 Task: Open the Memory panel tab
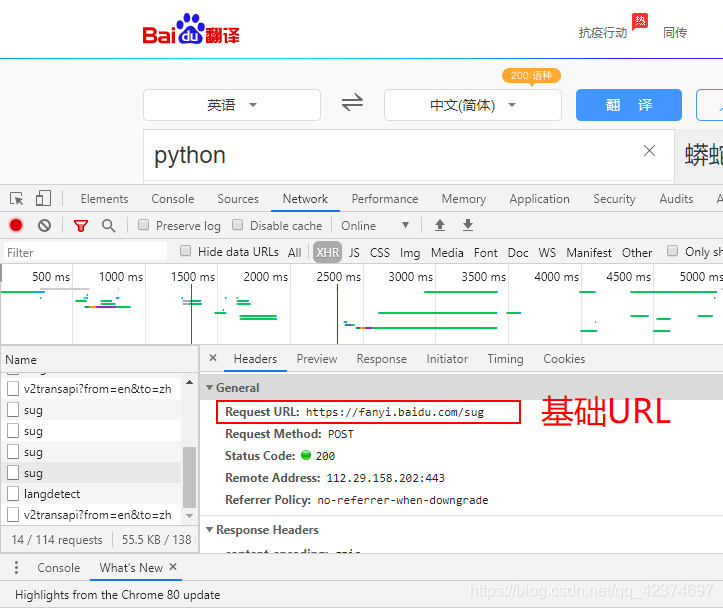coord(463,199)
